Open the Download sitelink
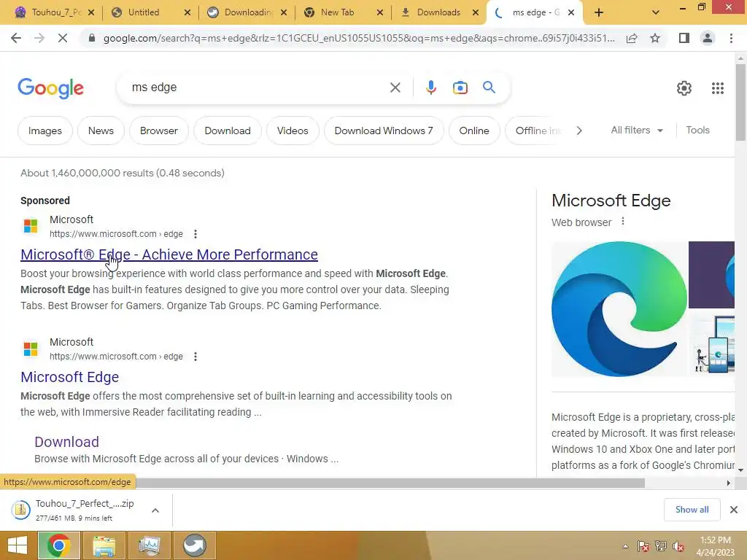The width and height of the screenshot is (747, 560). [x=66, y=442]
